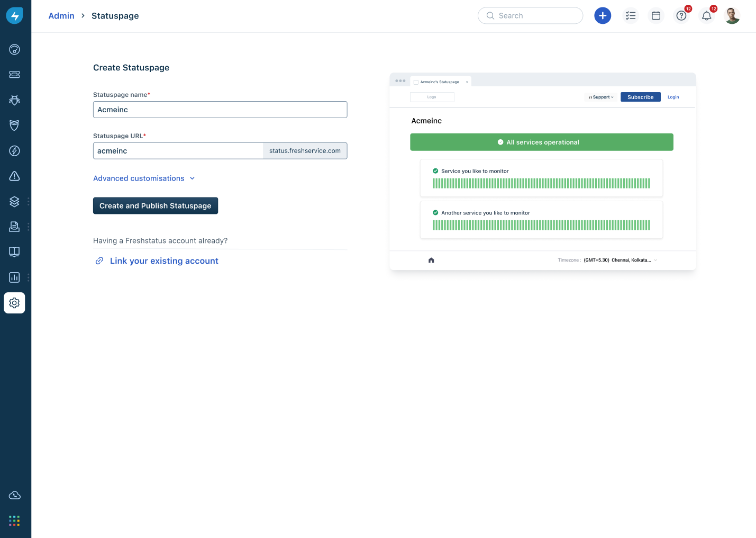756x538 pixels.
Task: Open the notifications bell icon
Action: pyautogui.click(x=707, y=16)
